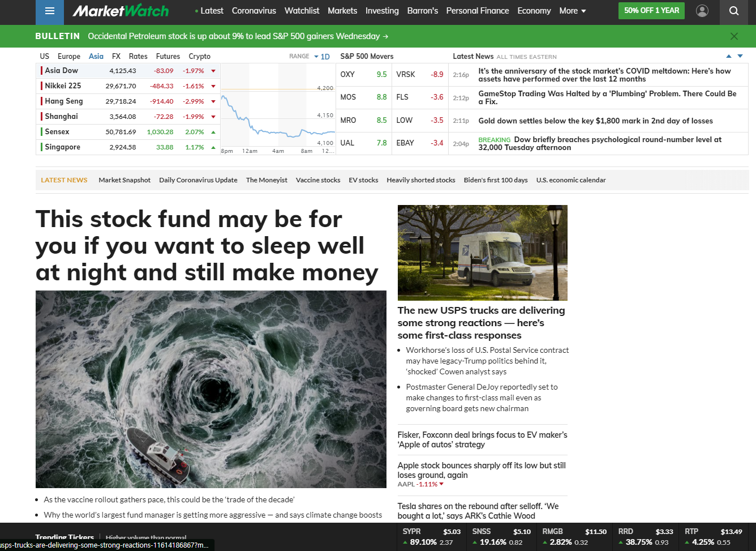Open the chart range 1D dropdown
756x551 pixels.
(x=322, y=57)
